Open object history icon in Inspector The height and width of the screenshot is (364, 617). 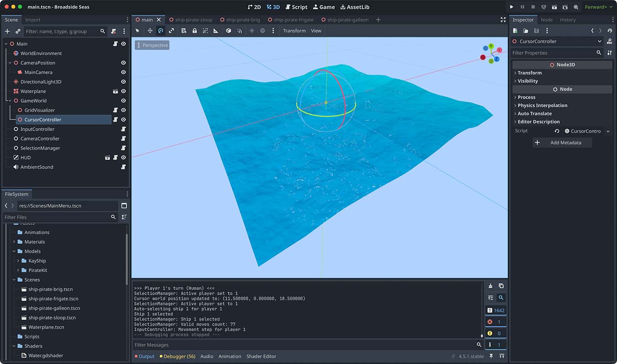click(x=610, y=31)
